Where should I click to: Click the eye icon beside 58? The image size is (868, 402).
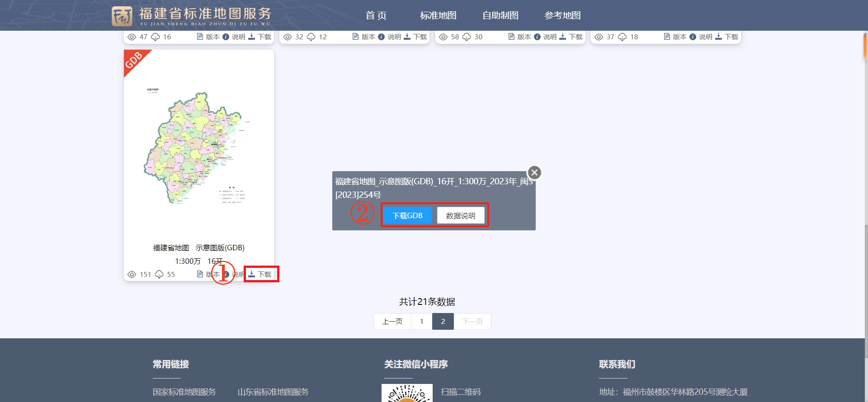tap(443, 37)
